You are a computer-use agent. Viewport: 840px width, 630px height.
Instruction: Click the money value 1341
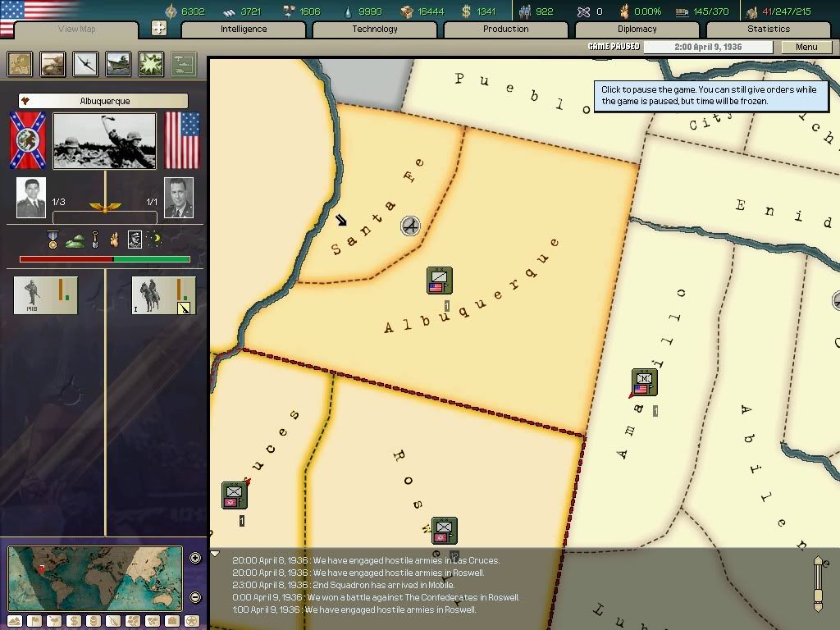[486, 11]
